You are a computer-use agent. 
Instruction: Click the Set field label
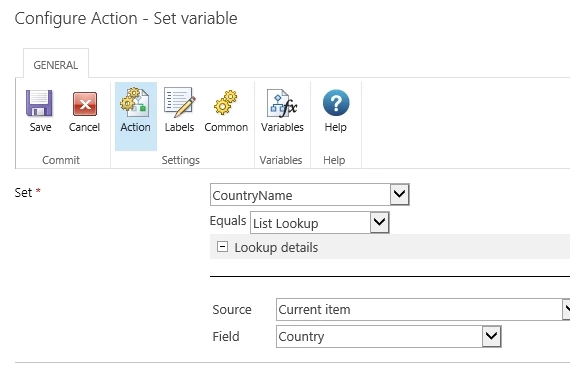pos(23,192)
